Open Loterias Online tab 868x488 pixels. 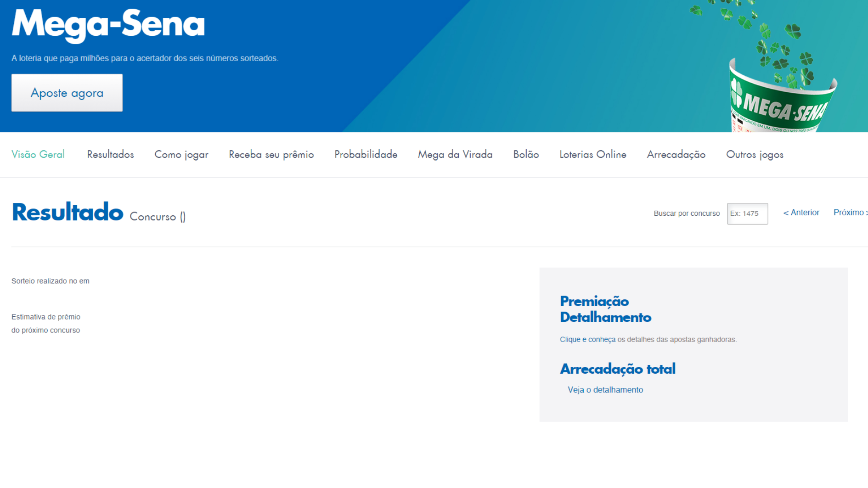593,154
